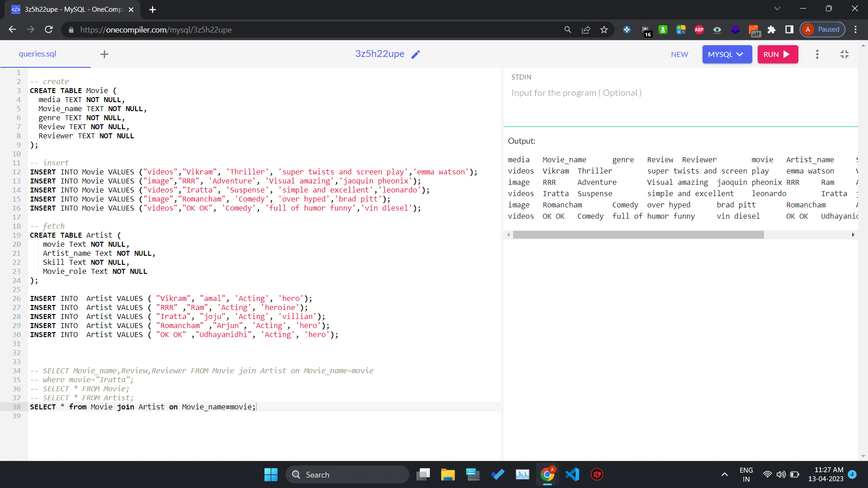Click the AdBlock Plus extension icon

pyautogui.click(x=699, y=30)
